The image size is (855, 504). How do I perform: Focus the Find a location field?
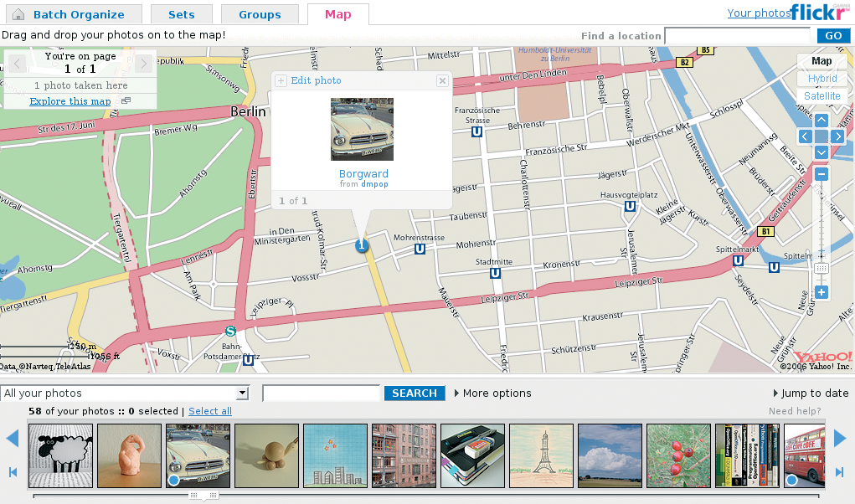click(x=738, y=36)
